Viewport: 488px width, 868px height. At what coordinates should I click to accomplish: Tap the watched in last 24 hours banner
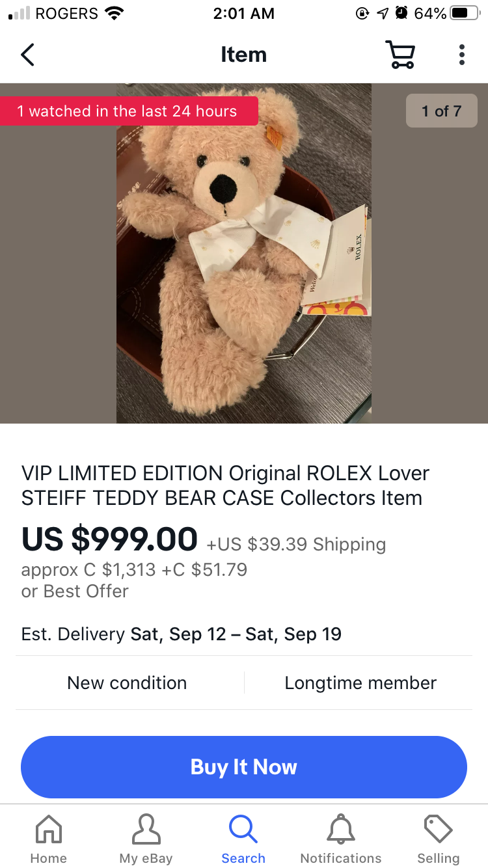tap(128, 111)
